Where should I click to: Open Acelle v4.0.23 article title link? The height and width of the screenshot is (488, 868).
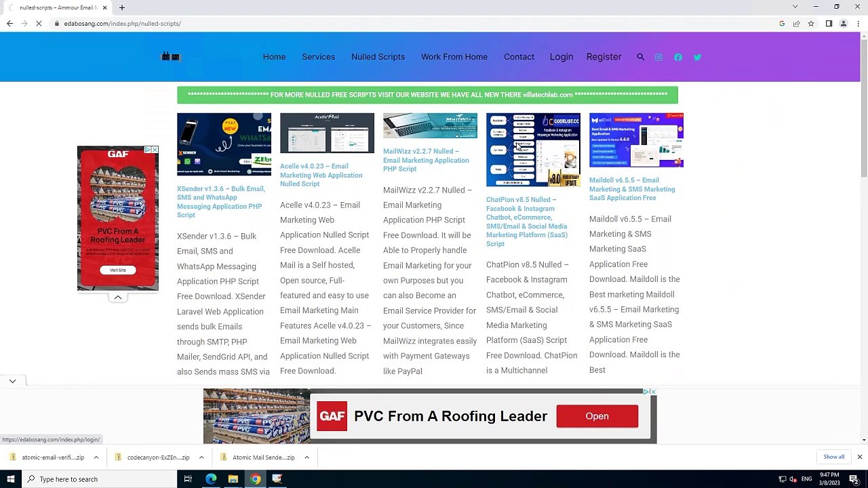pyautogui.click(x=321, y=175)
